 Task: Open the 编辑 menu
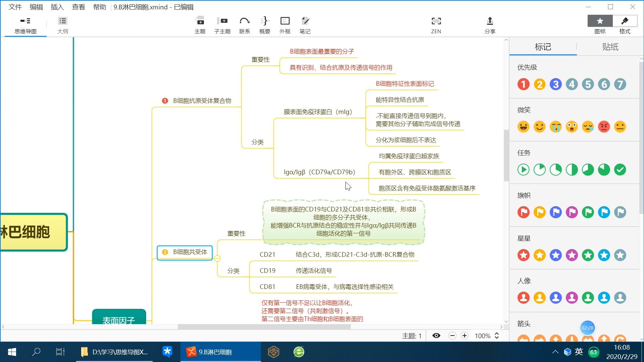36,7
